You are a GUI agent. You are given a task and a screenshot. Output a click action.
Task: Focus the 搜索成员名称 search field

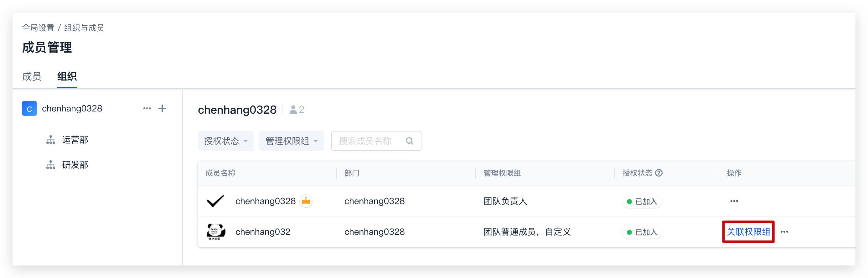pos(376,141)
